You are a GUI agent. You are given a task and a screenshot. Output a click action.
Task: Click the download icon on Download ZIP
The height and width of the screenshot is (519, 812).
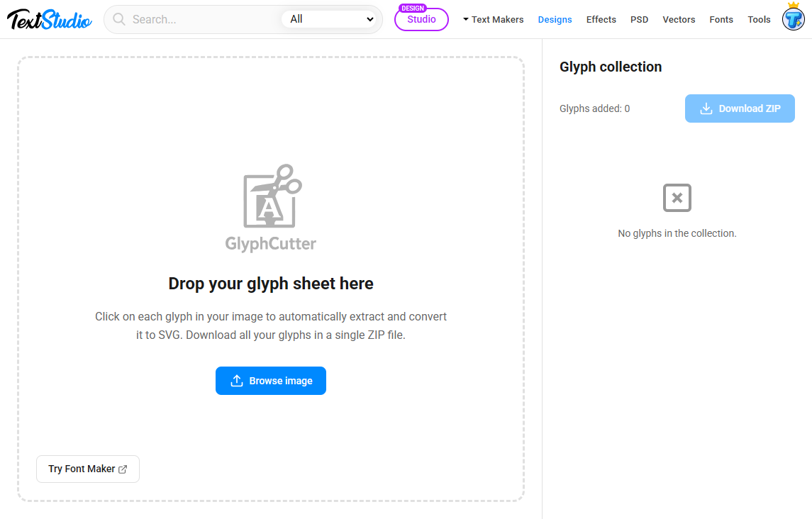(706, 108)
